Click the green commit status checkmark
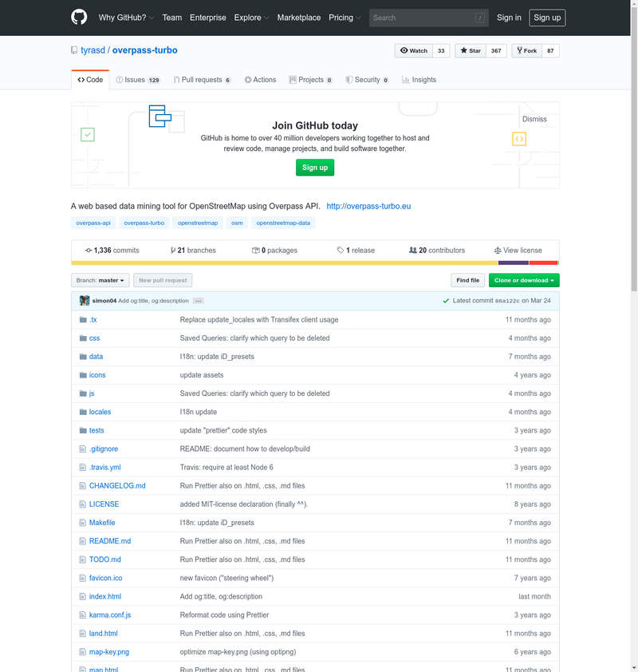Viewport: 638px width, 672px height. (x=446, y=301)
